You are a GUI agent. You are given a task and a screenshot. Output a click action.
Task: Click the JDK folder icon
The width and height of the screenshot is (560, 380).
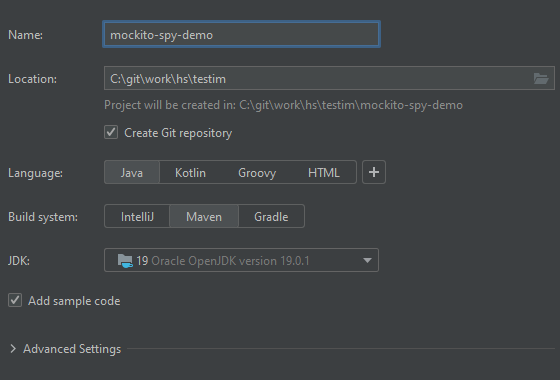(x=125, y=261)
